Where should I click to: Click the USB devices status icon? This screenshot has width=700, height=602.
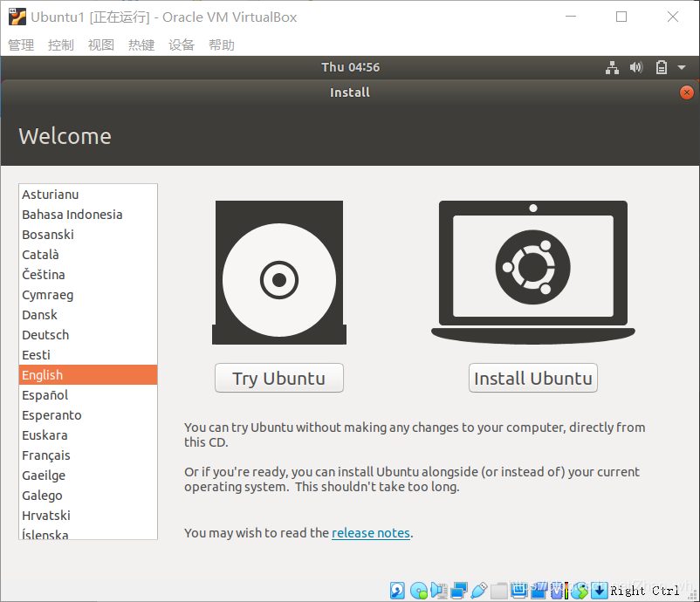coord(478,591)
